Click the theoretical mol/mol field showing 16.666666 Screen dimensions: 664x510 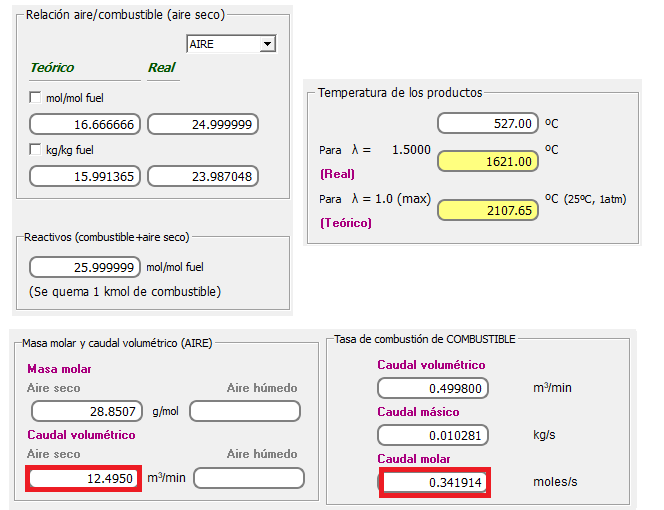(85, 124)
